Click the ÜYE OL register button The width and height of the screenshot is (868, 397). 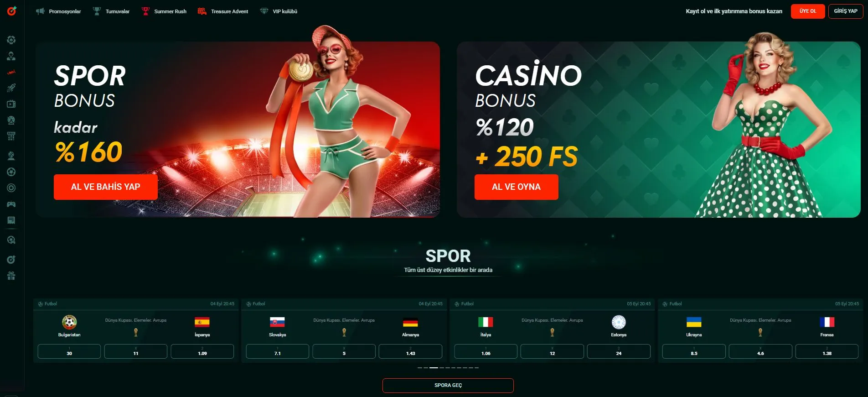808,11
